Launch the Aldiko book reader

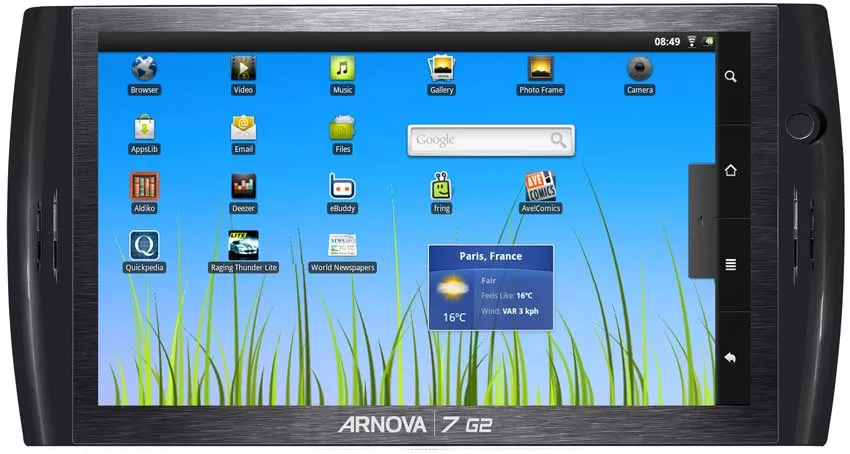click(144, 187)
